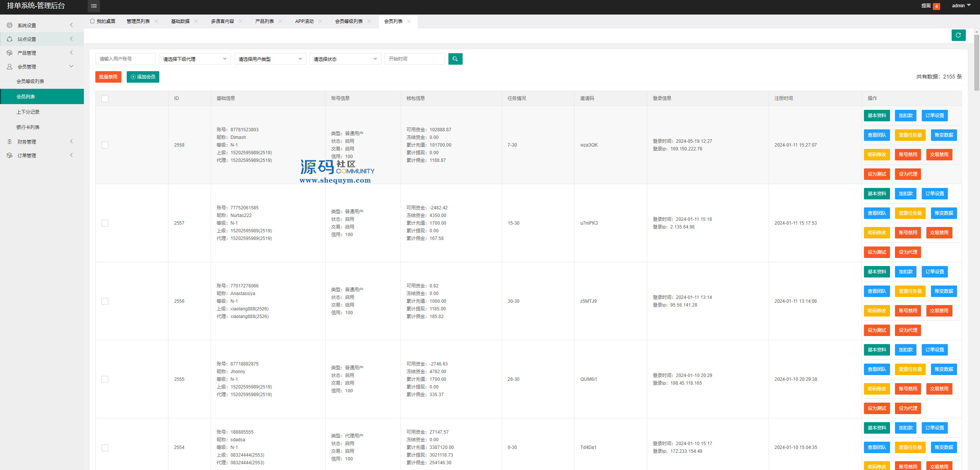Click 账号禁用 for member 2555
Screen dimensions: 980x470
[908, 389]
